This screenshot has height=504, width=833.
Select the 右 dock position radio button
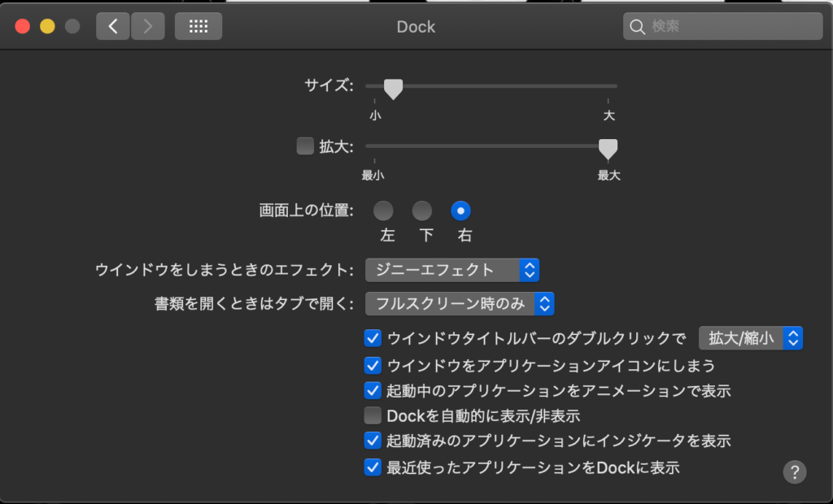[460, 211]
